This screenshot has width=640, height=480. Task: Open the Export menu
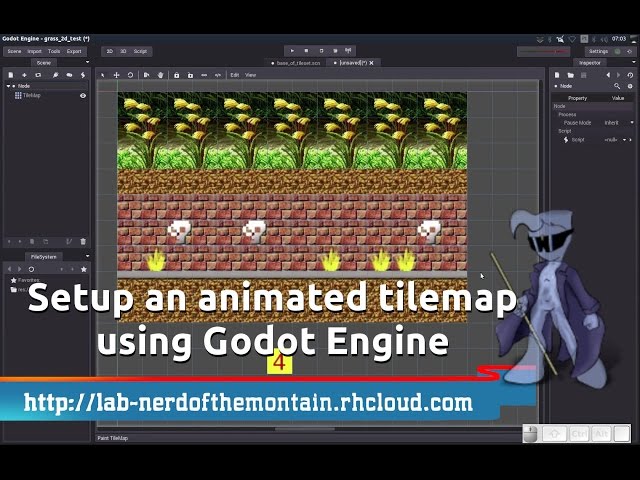pyautogui.click(x=74, y=51)
